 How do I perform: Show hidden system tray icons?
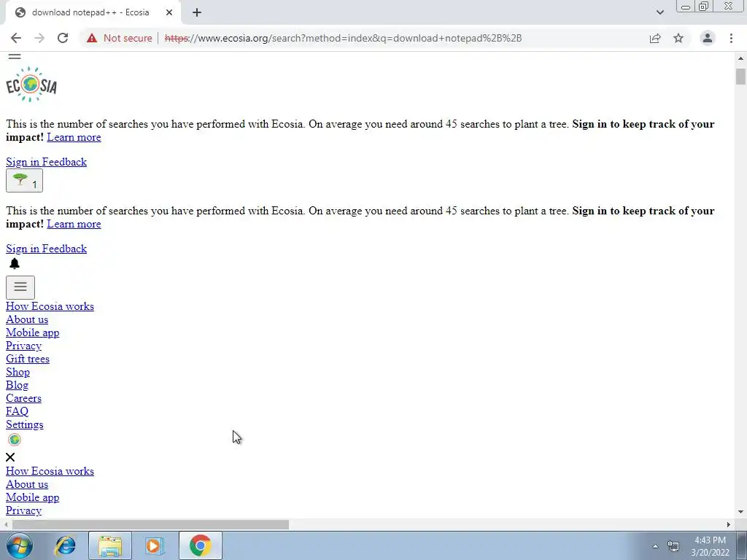(x=655, y=546)
